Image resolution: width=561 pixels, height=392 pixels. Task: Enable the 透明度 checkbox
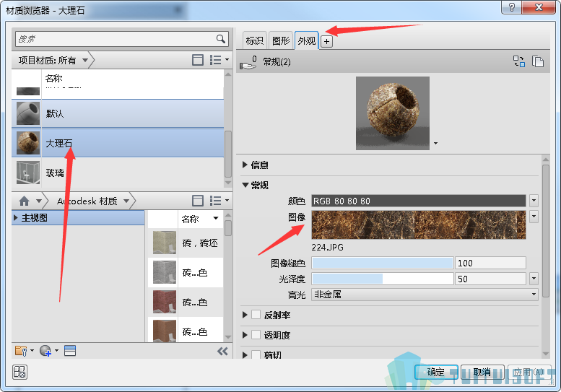pyautogui.click(x=256, y=335)
